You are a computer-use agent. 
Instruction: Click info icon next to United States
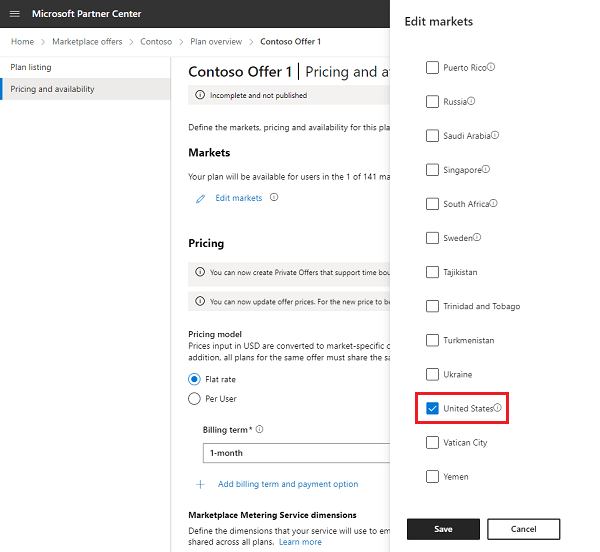(497, 407)
